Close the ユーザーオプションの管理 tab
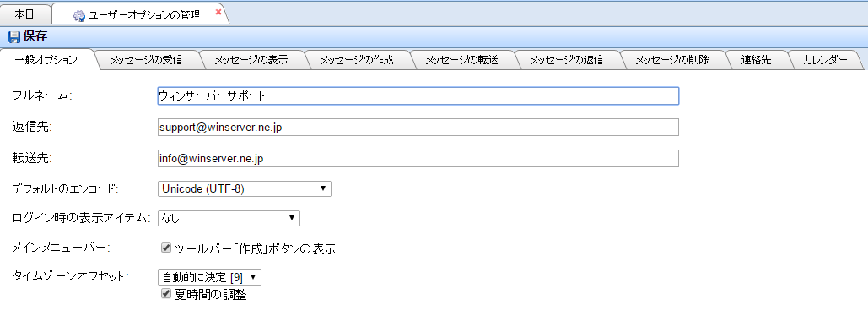Image resolution: width=868 pixels, height=321 pixels. pyautogui.click(x=218, y=12)
